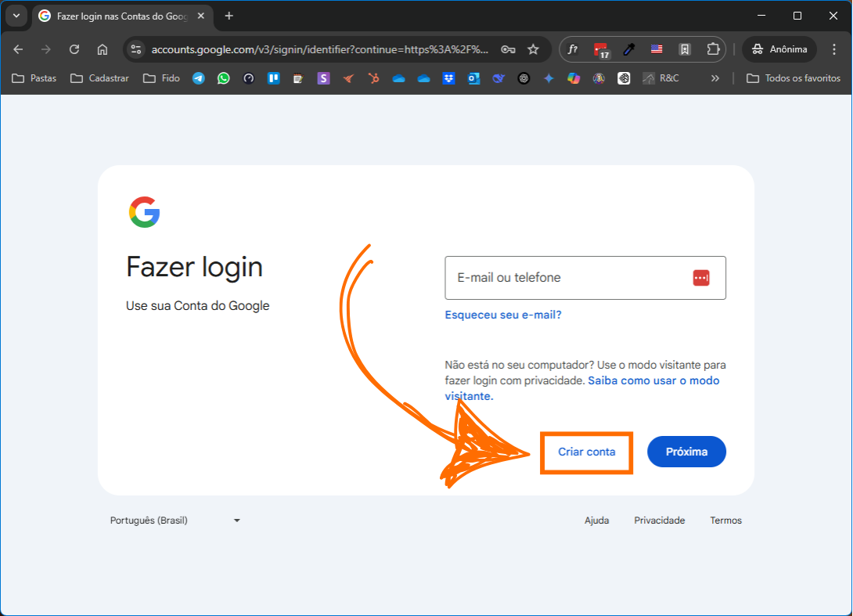Open the Telegram bookmark
Image resolution: width=853 pixels, height=616 pixels.
199,78
